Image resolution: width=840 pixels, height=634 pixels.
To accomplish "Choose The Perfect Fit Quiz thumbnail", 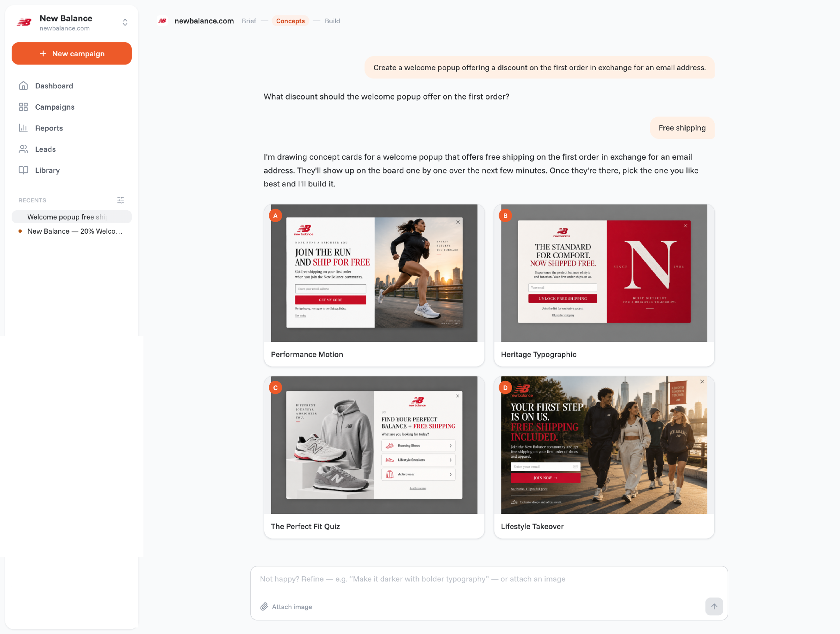I will tap(374, 445).
